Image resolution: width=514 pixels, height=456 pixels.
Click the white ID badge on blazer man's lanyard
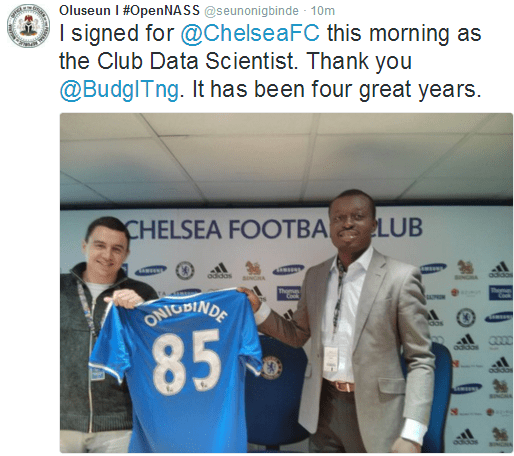[331, 359]
